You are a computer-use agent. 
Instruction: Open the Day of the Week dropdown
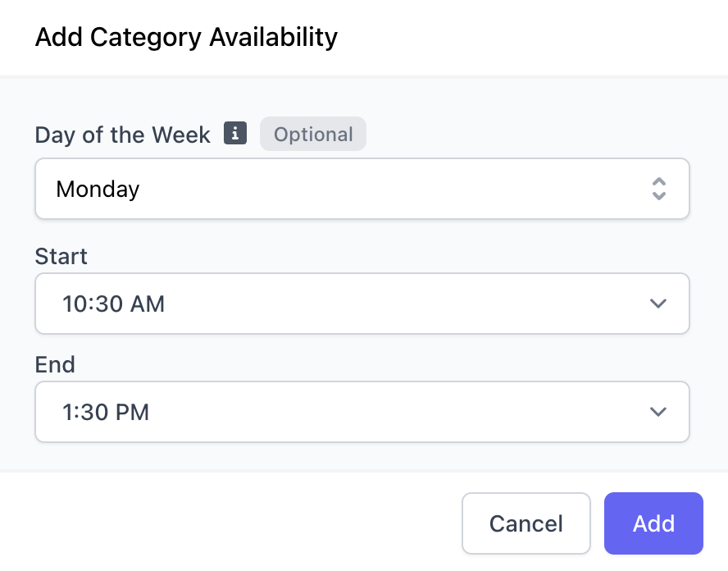pos(362,189)
